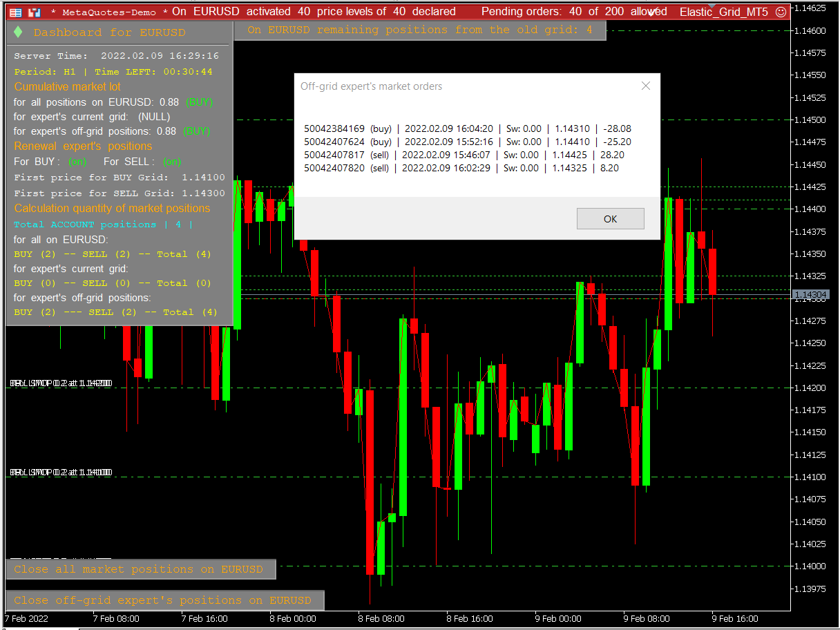Click First price for SELL Grid value
This screenshot has height=630, width=840.
coord(204,193)
